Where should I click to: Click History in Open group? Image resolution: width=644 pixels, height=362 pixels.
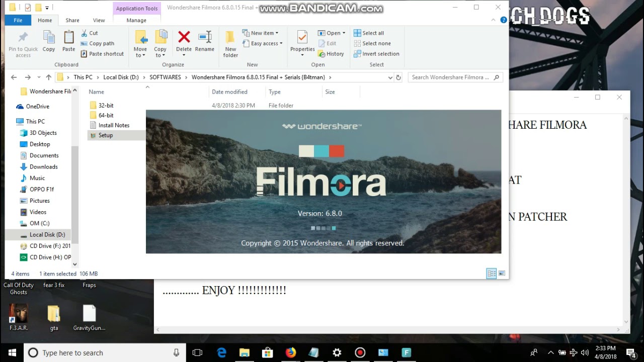tap(331, 54)
